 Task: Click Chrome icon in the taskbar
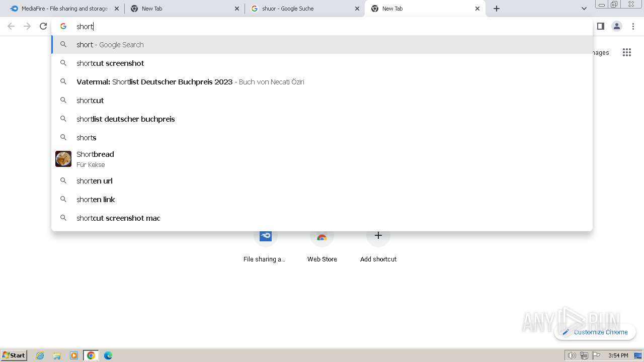click(x=91, y=355)
